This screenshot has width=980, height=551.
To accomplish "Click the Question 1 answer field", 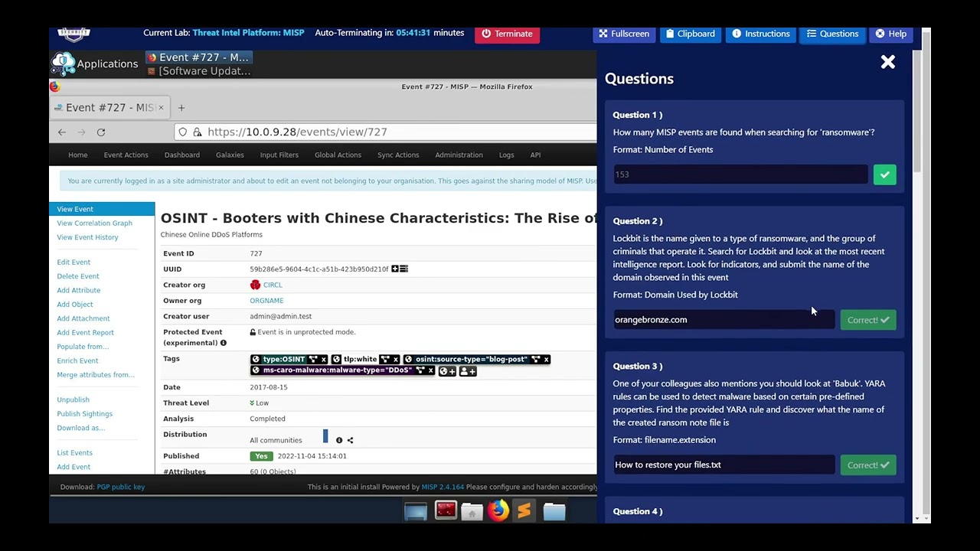I will point(740,174).
